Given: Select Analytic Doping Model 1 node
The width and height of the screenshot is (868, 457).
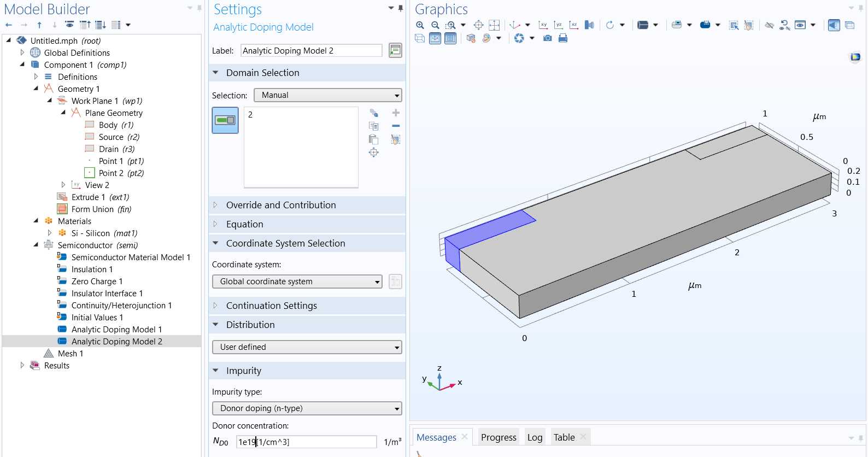Looking at the screenshot, I should 116,330.
